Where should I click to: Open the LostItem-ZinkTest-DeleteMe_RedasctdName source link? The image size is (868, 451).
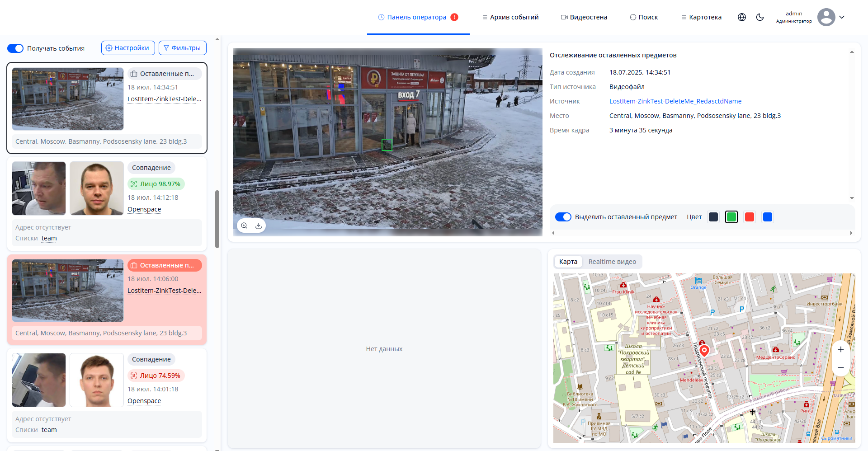[675, 101]
